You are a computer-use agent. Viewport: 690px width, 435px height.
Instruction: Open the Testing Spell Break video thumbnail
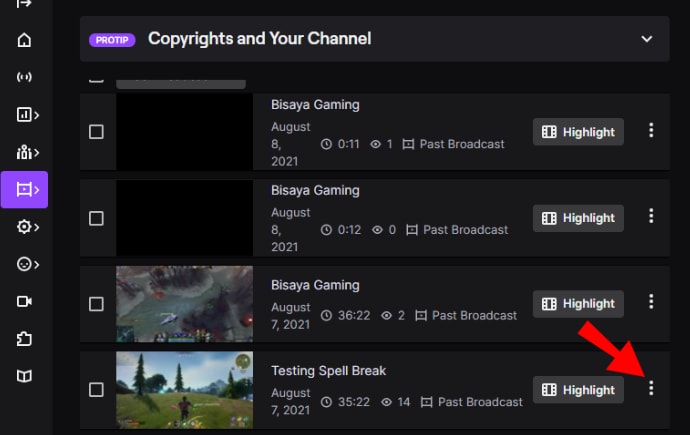click(184, 390)
